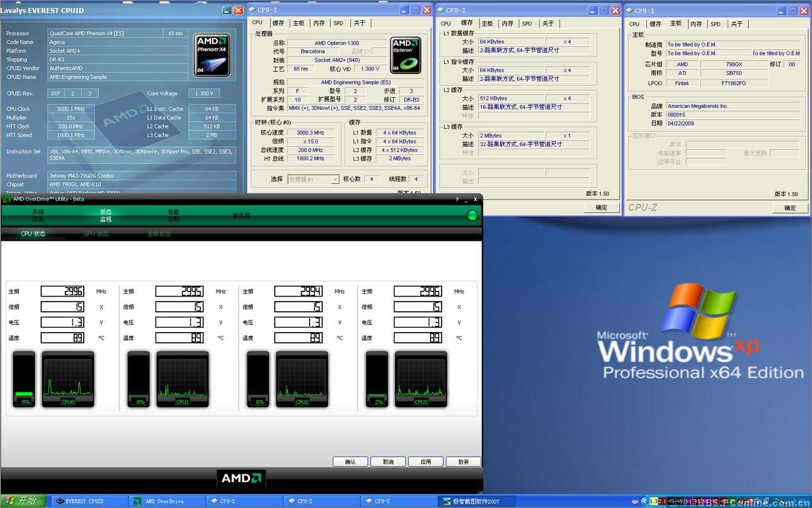Image resolution: width=812 pixels, height=508 pixels.
Task: Click the SB750 southbridge field
Action: click(734, 73)
